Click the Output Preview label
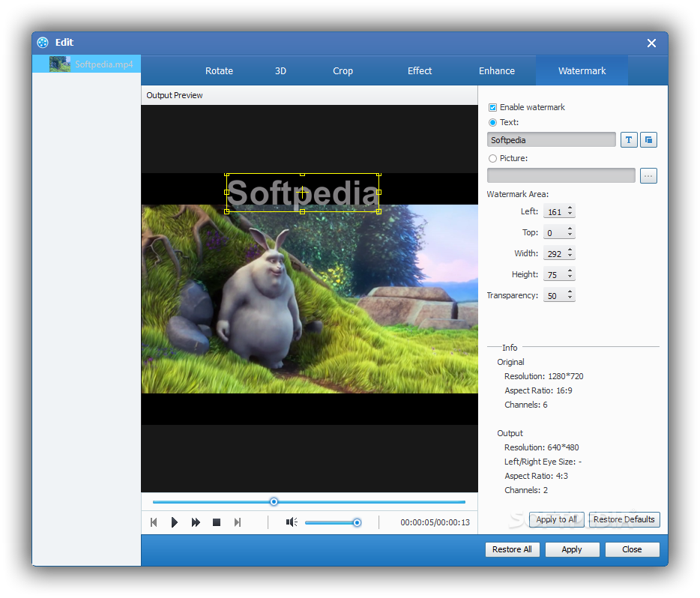The width and height of the screenshot is (700, 598). (175, 95)
